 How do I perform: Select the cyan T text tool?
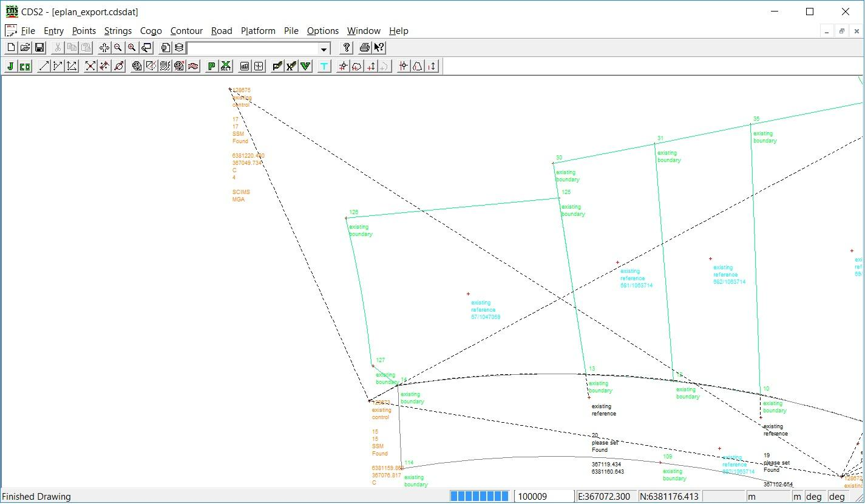(324, 66)
